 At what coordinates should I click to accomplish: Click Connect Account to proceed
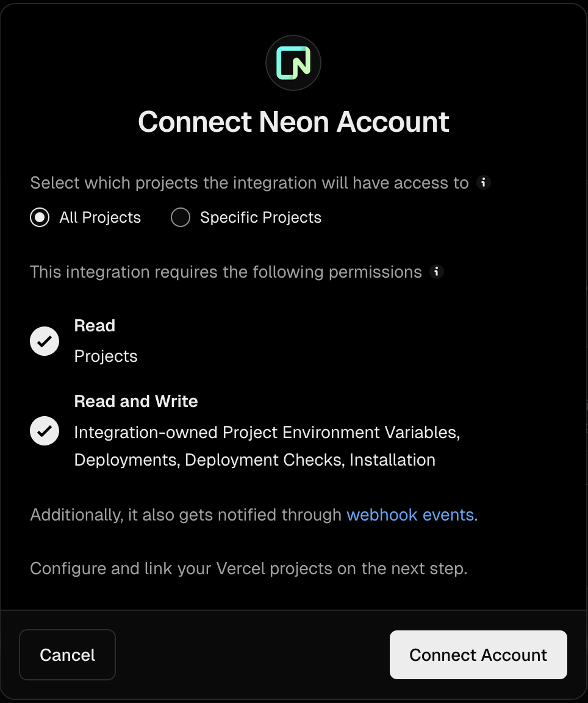[478, 655]
